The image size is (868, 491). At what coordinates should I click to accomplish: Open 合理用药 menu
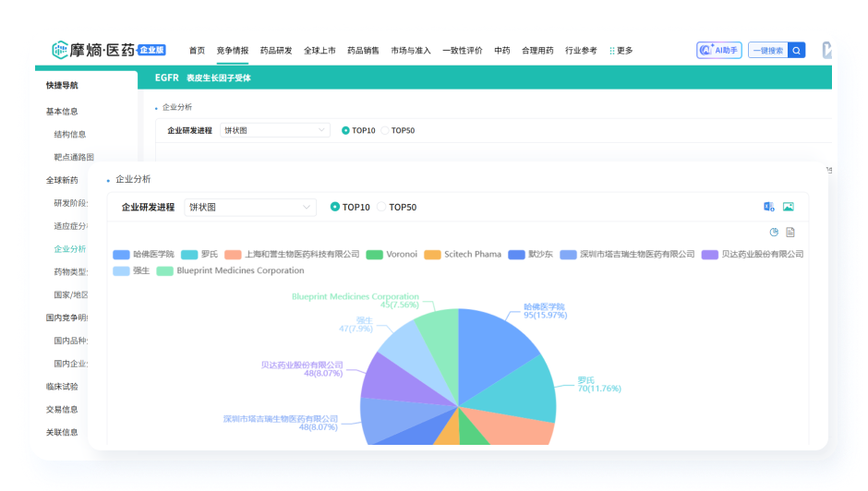[x=537, y=51]
